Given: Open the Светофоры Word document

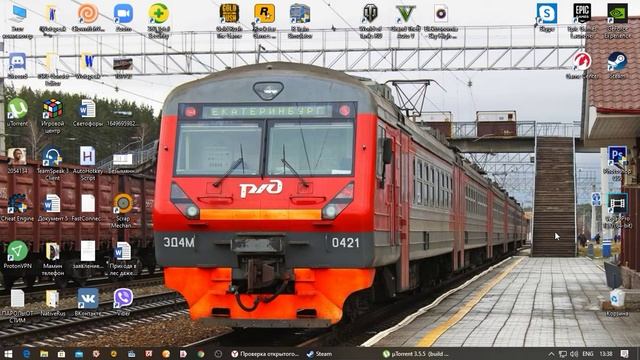Looking at the screenshot, I should point(87,109).
